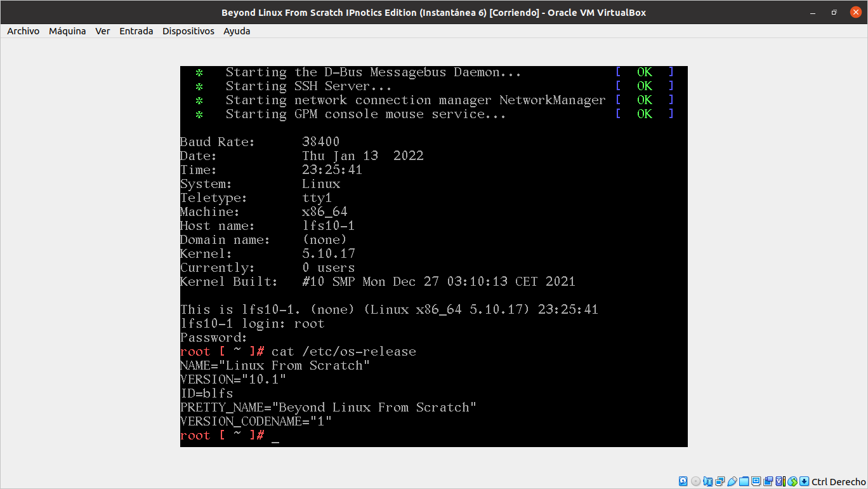Click the USB devices status icon
868x489 pixels.
[732, 481]
